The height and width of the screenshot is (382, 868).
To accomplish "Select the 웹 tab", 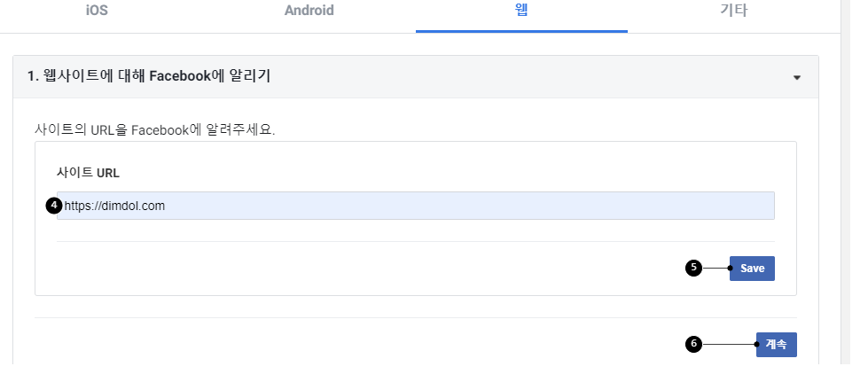I will [x=521, y=10].
